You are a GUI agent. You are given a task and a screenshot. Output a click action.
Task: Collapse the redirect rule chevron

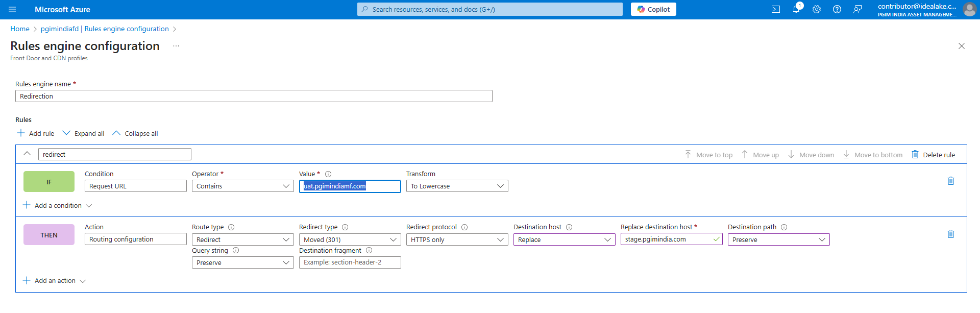(27, 154)
